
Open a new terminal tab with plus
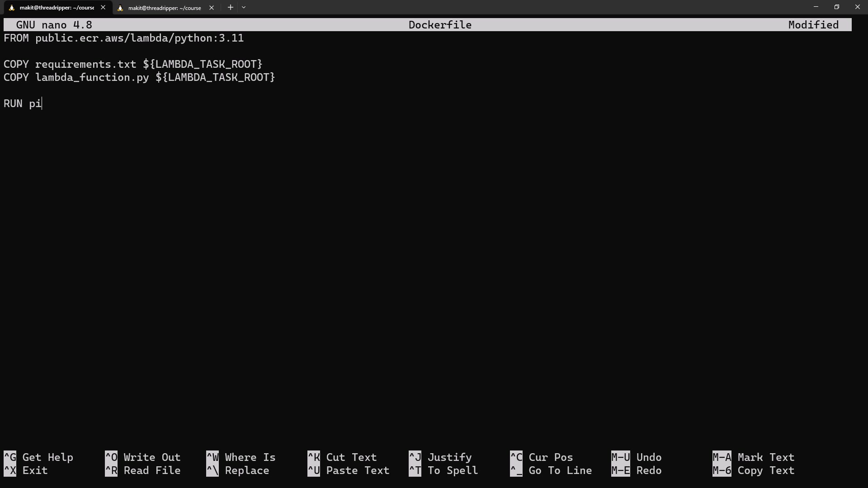[x=230, y=7]
